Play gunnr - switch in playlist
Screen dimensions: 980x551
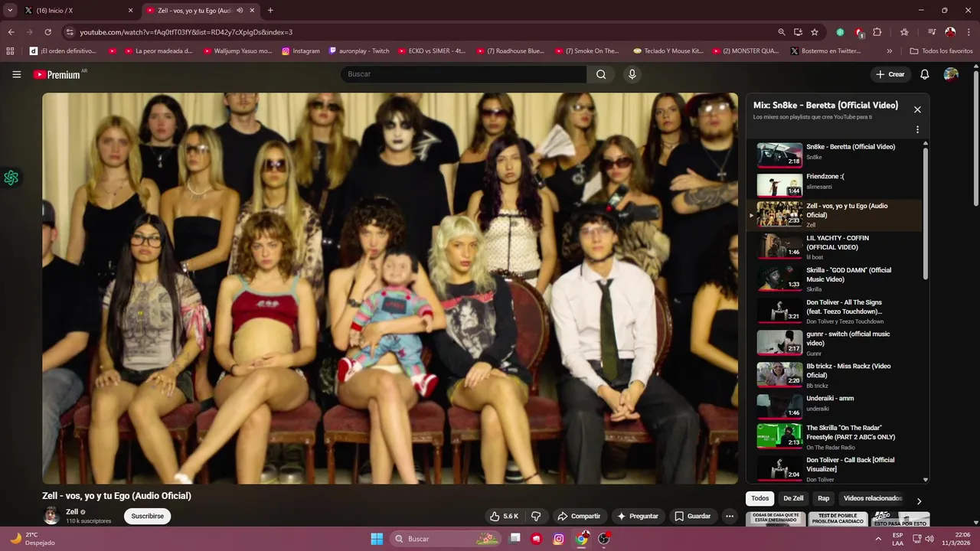coord(835,343)
